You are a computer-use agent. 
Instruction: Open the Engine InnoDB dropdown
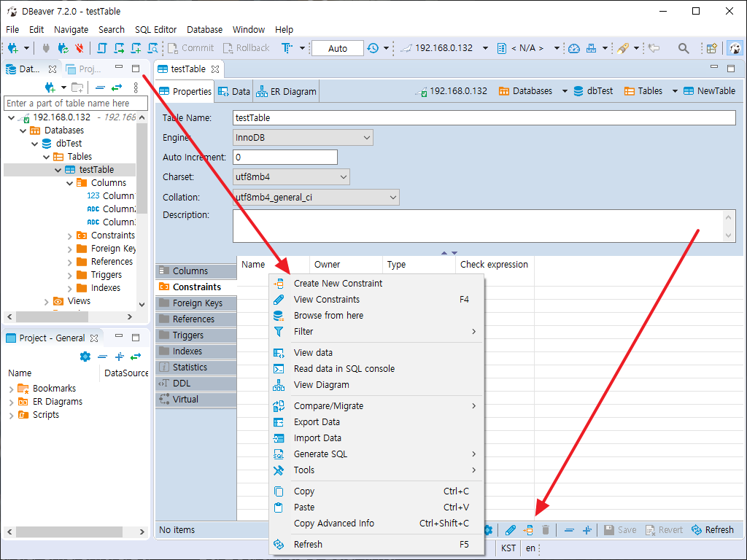click(302, 137)
